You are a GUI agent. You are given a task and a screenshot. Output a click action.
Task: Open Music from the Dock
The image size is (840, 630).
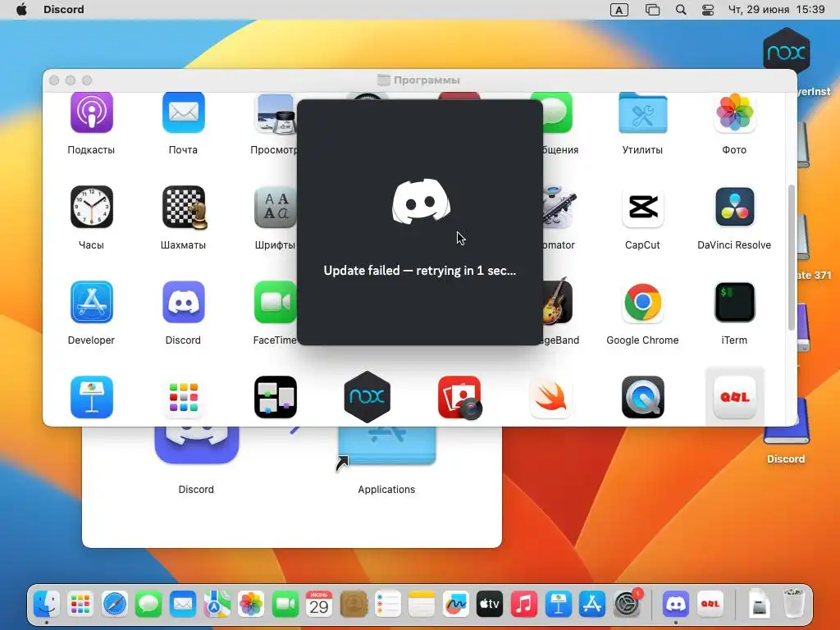[x=524, y=605]
